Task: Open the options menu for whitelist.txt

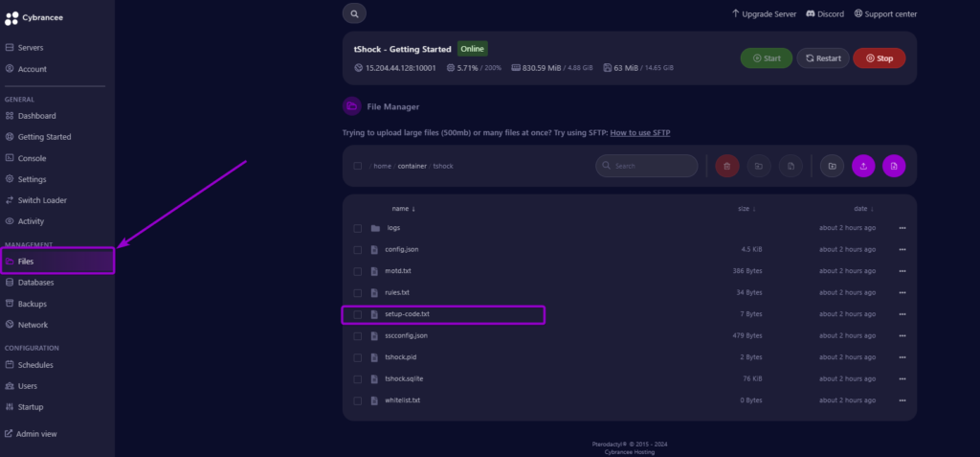Action: click(902, 400)
